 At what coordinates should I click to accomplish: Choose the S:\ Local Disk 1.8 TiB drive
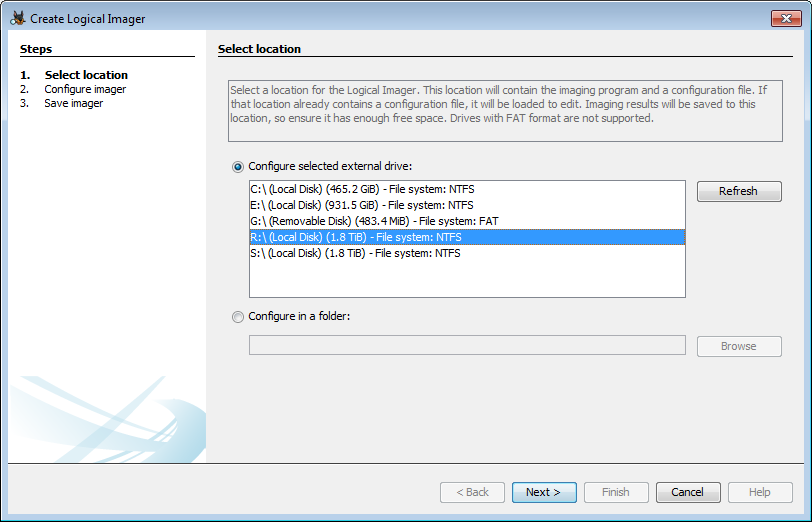(x=355, y=253)
